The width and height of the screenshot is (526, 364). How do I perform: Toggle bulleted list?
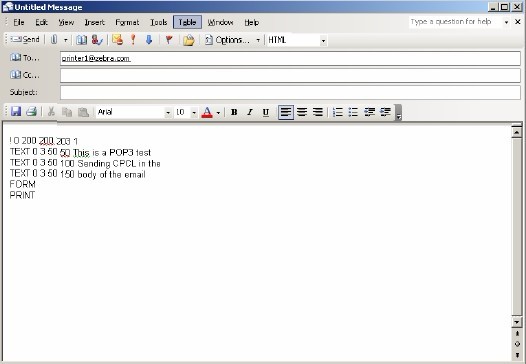353,112
